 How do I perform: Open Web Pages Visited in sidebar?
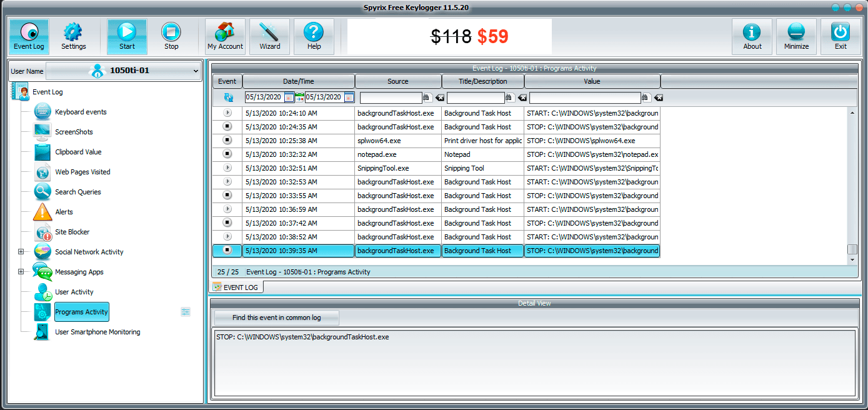tap(82, 172)
